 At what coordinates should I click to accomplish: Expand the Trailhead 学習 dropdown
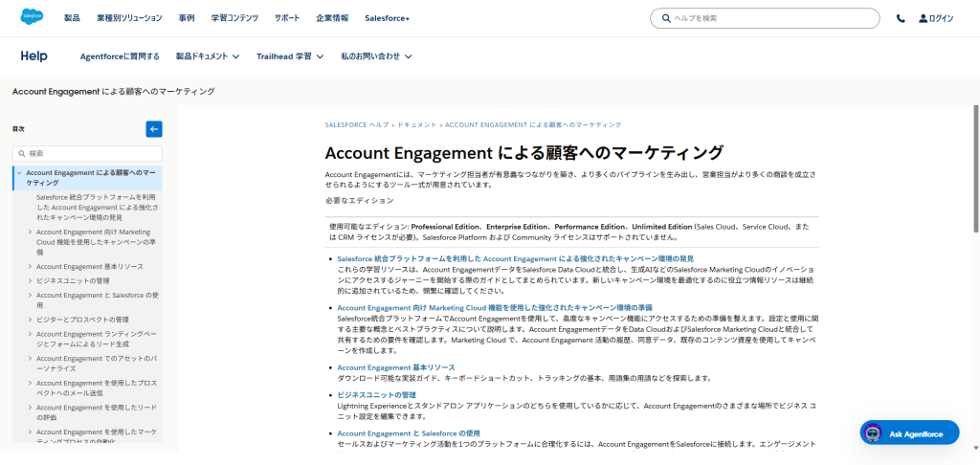coord(290,56)
